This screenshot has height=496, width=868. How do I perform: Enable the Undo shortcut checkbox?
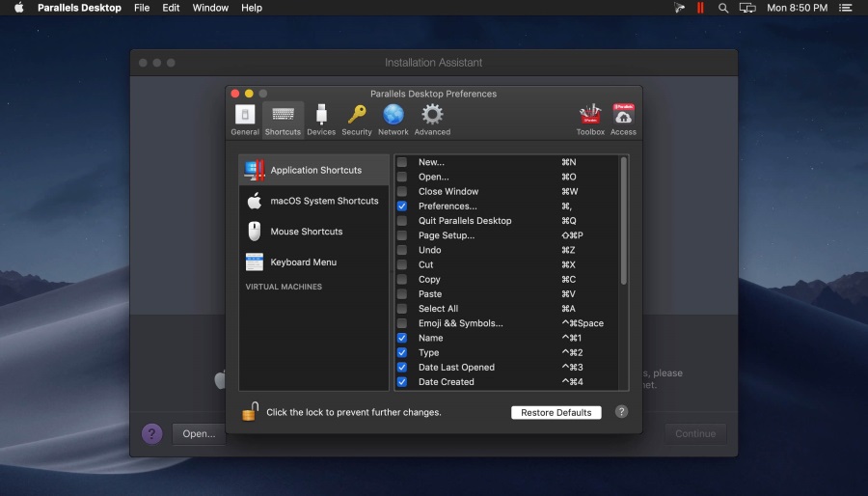tap(402, 250)
